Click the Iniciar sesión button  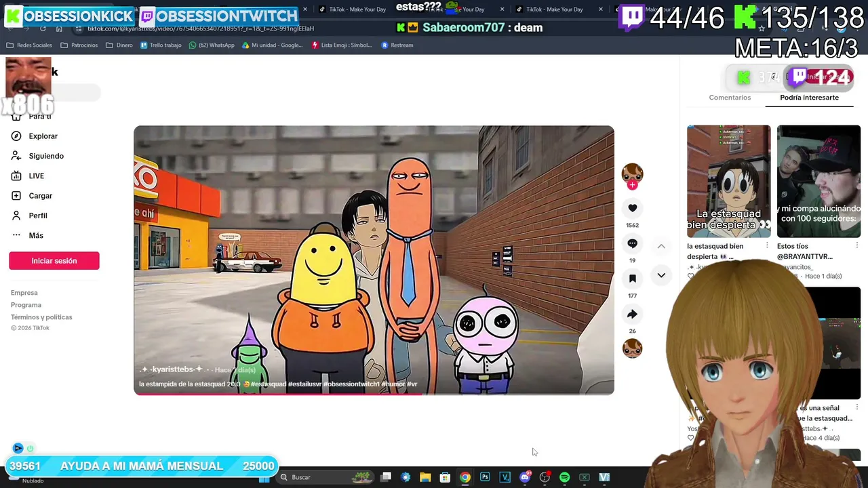pyautogui.click(x=54, y=261)
